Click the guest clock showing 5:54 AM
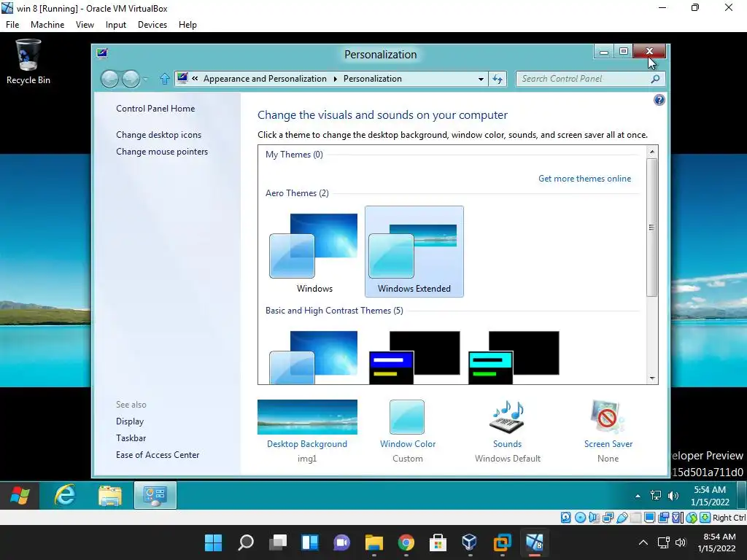 [x=710, y=496]
